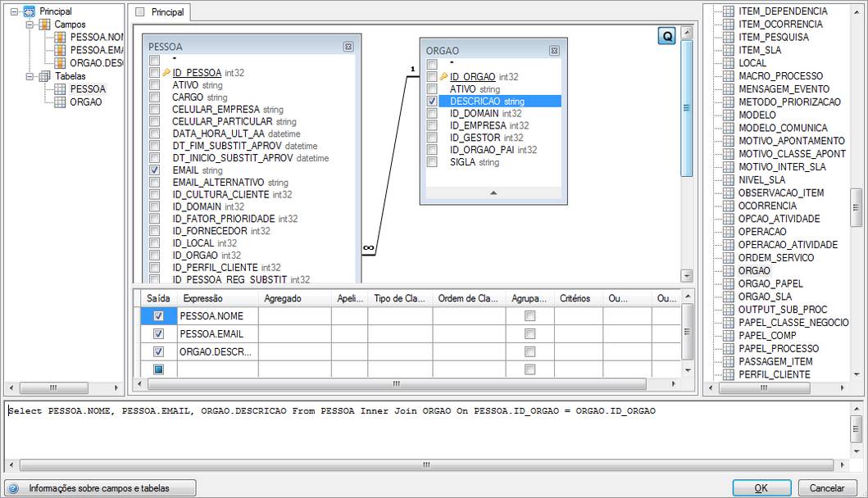Select OPERACAO_ATIVIDADE in the table list
The image size is (868, 498).
pos(788,245)
